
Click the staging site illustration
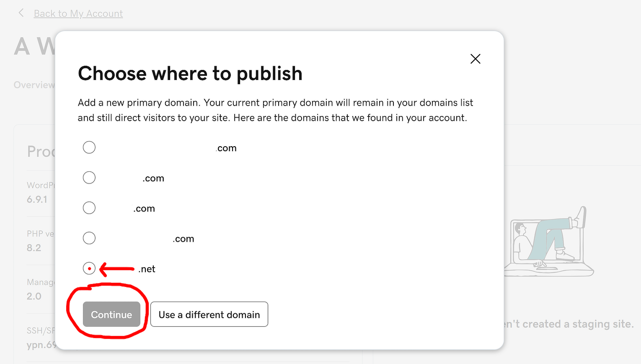549,241
